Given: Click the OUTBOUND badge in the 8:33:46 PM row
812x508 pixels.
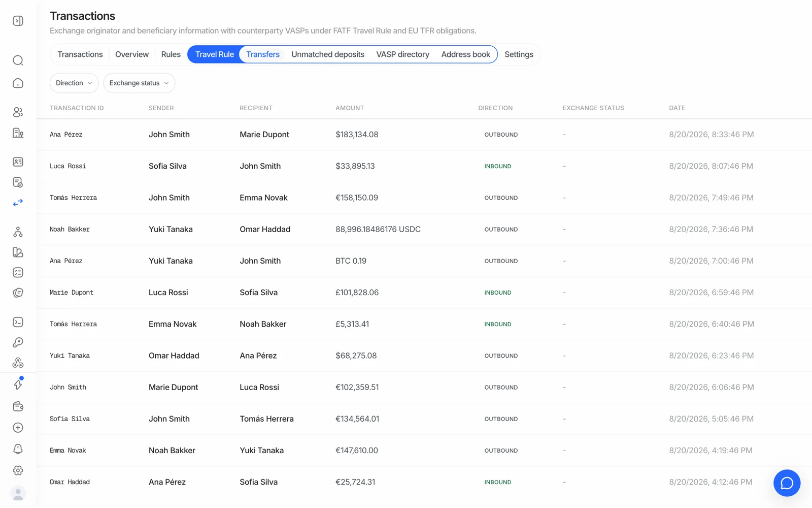Looking at the screenshot, I should coord(501,135).
